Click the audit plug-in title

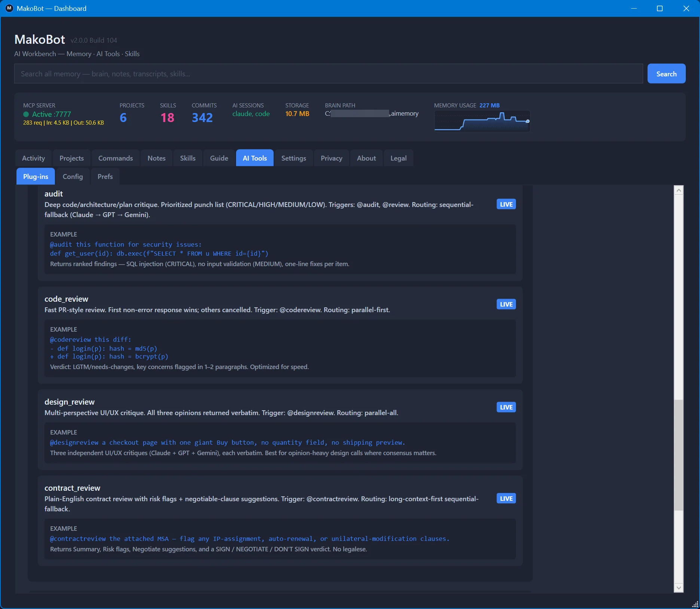54,194
